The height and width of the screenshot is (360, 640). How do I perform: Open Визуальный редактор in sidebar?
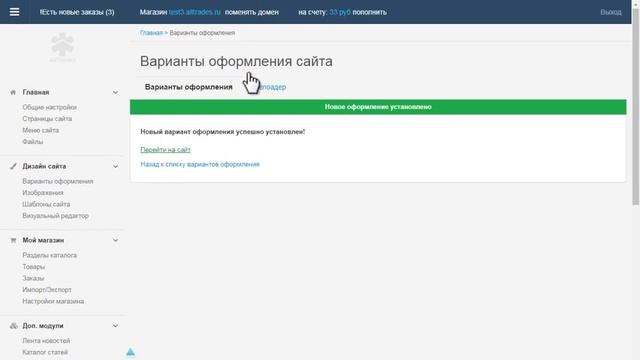[x=56, y=216]
